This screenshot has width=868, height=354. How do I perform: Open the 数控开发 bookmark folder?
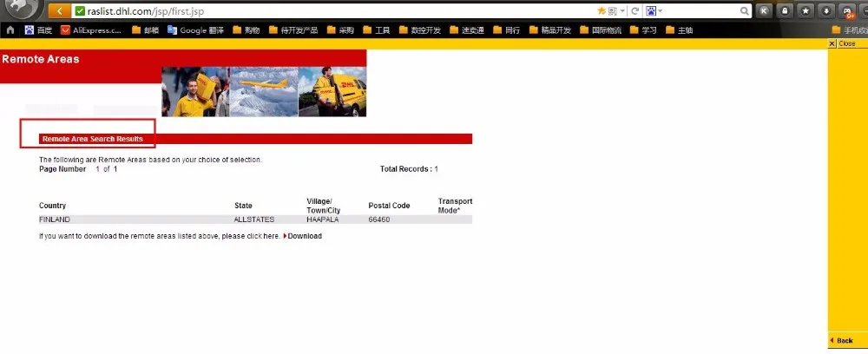[419, 29]
